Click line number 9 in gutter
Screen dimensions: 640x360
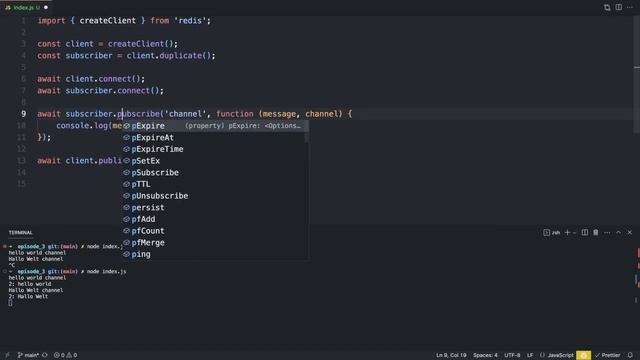tap(23, 114)
